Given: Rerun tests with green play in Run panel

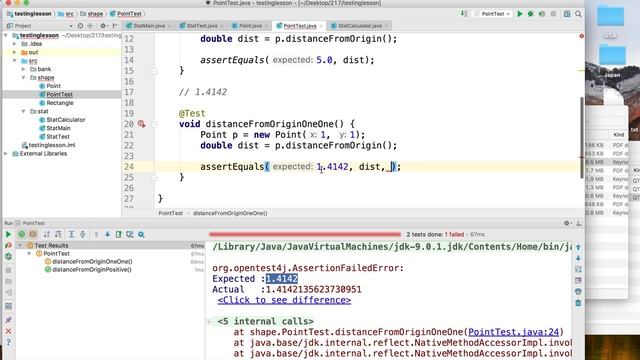Looking at the screenshot, I should pyautogui.click(x=8, y=234).
